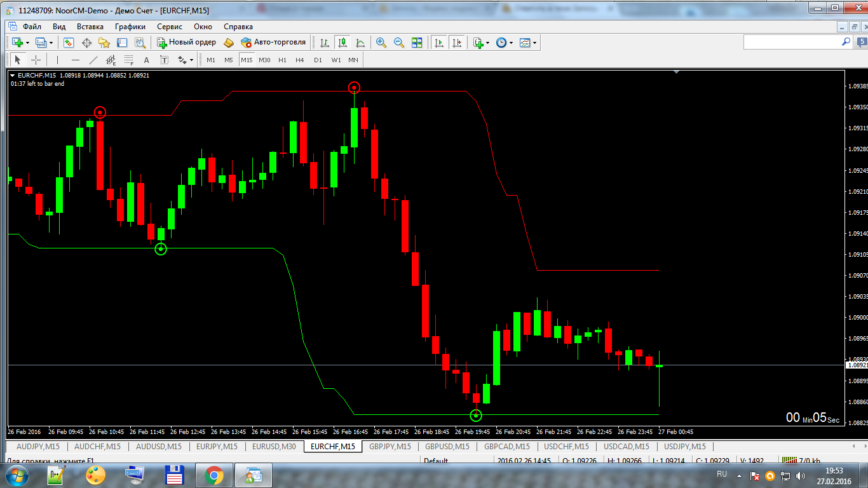
Task: Click the zoom in magnifier icon
Action: pos(381,43)
